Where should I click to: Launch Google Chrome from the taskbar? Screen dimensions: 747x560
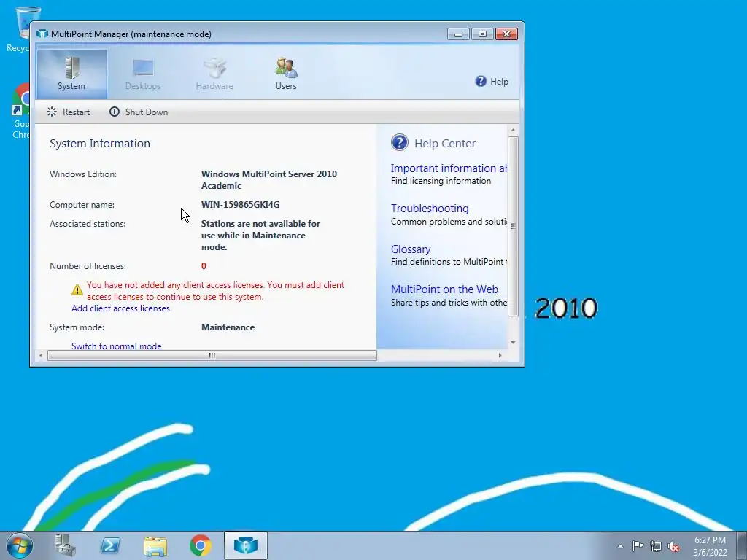201,545
